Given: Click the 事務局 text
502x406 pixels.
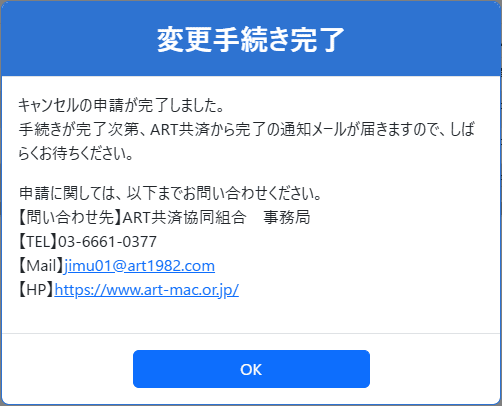Looking at the screenshot, I should pyautogui.click(x=287, y=217).
